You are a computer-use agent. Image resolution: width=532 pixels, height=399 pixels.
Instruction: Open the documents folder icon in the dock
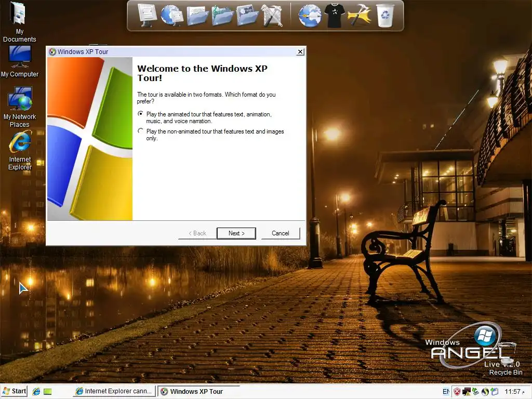coord(197,16)
